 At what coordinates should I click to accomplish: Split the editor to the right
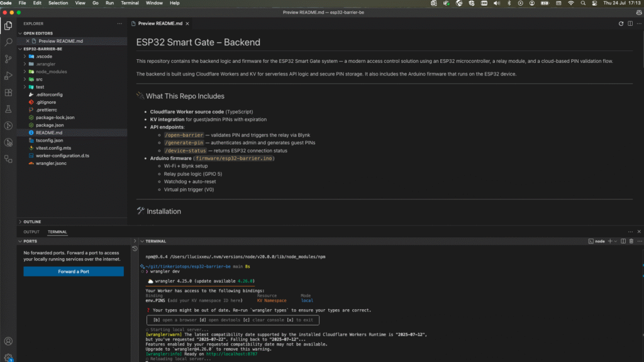[x=630, y=23]
